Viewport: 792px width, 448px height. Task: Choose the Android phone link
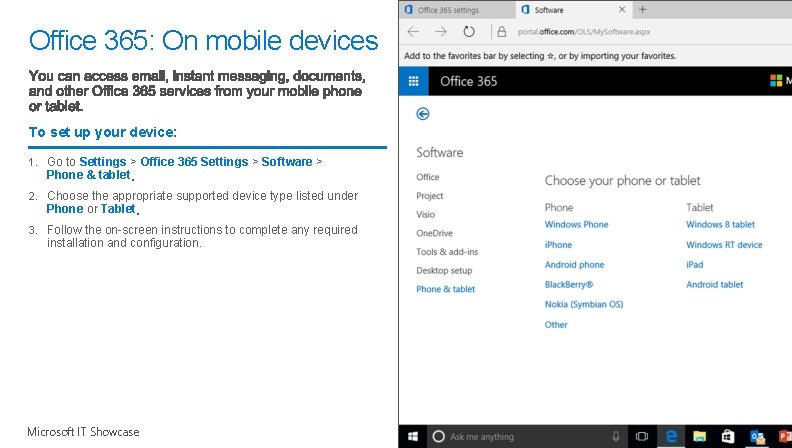[x=574, y=265]
